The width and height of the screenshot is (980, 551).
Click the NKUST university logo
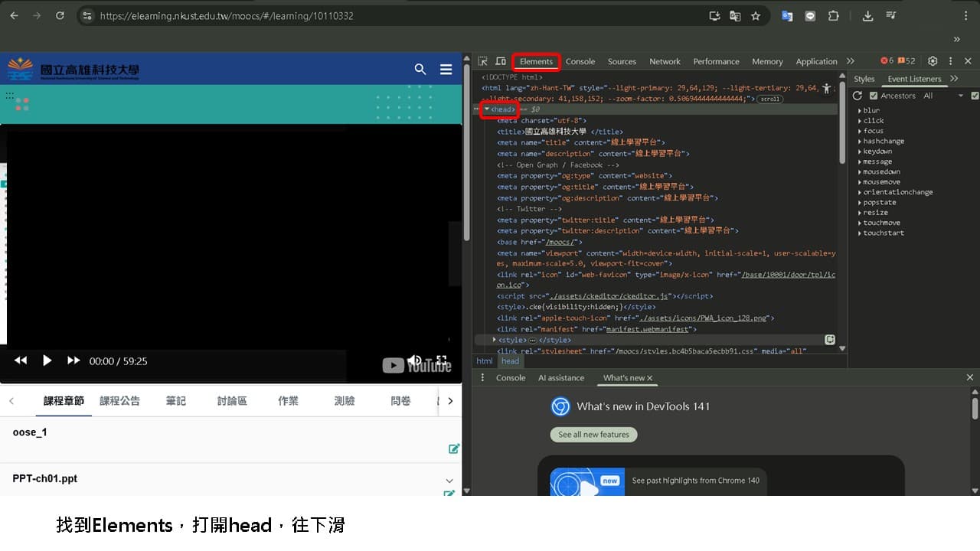point(73,70)
